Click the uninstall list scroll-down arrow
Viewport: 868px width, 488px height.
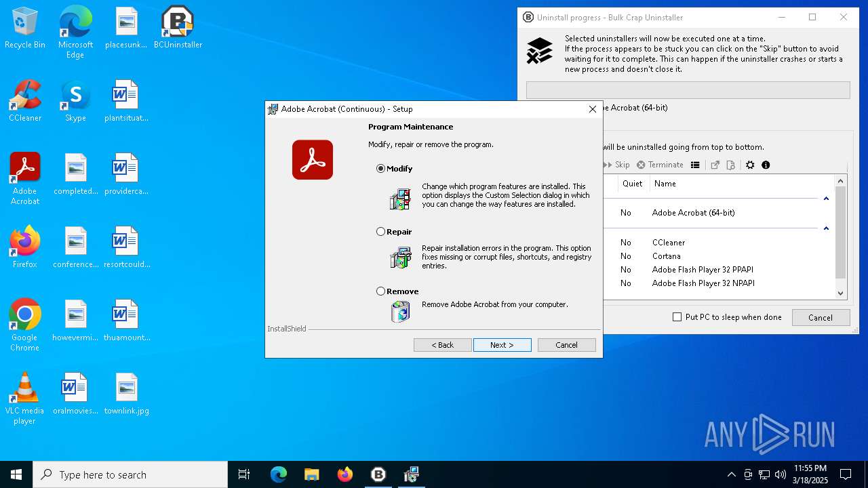(841, 293)
